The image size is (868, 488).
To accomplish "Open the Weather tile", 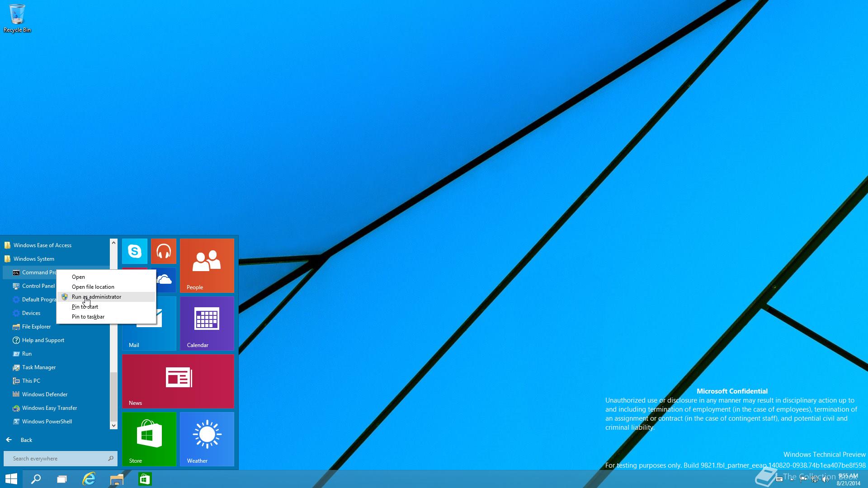I will [207, 439].
